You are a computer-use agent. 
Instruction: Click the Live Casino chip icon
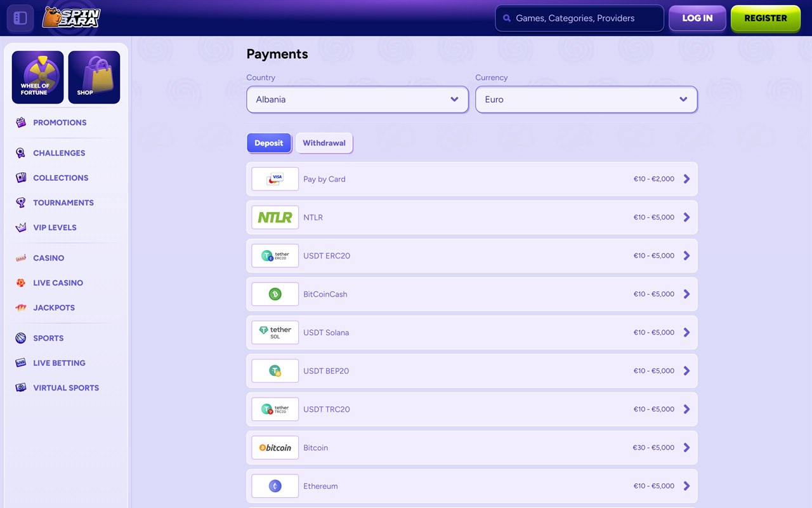pos(21,283)
